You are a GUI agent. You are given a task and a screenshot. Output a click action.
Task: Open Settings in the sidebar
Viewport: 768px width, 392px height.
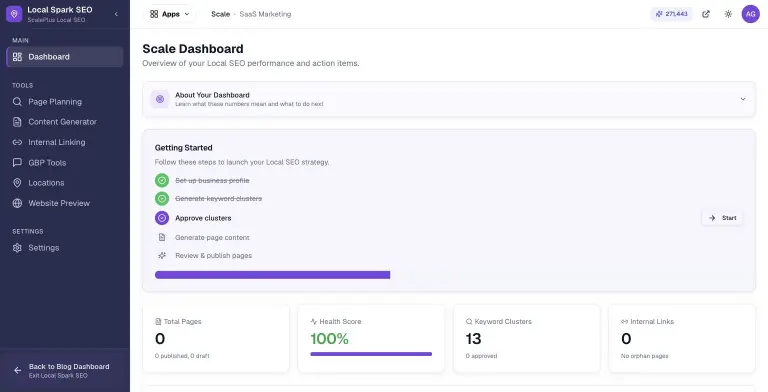[65, 248]
